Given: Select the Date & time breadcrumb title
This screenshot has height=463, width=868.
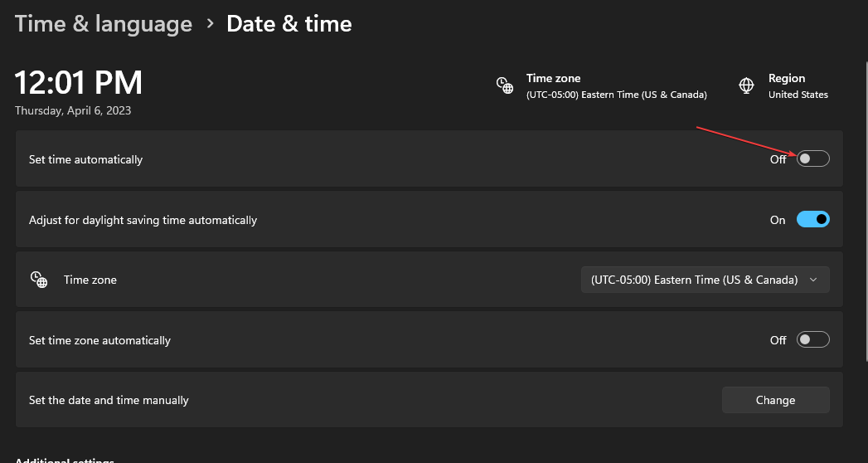Looking at the screenshot, I should (289, 23).
